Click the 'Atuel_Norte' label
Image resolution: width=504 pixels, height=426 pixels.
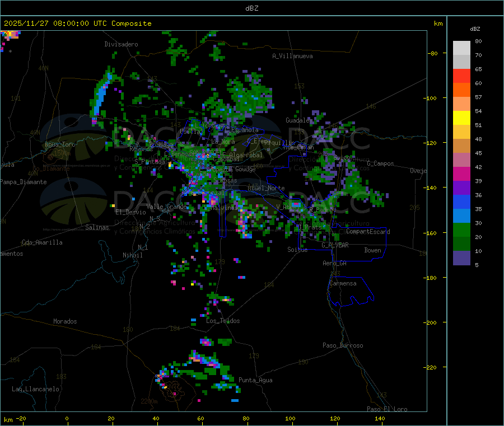[266, 188]
